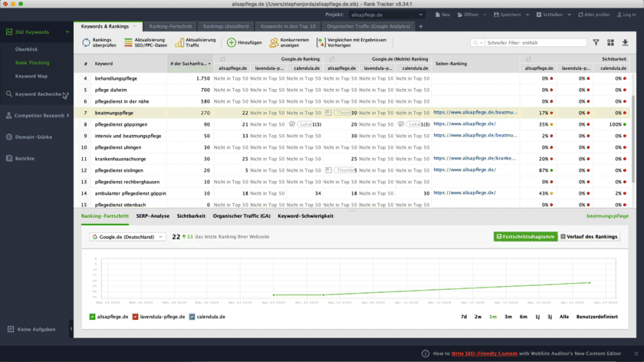Image resolution: width=644 pixels, height=362 pixels.
Task: Refresh Google.de Ranking column group icon
Action: [x=222, y=59]
